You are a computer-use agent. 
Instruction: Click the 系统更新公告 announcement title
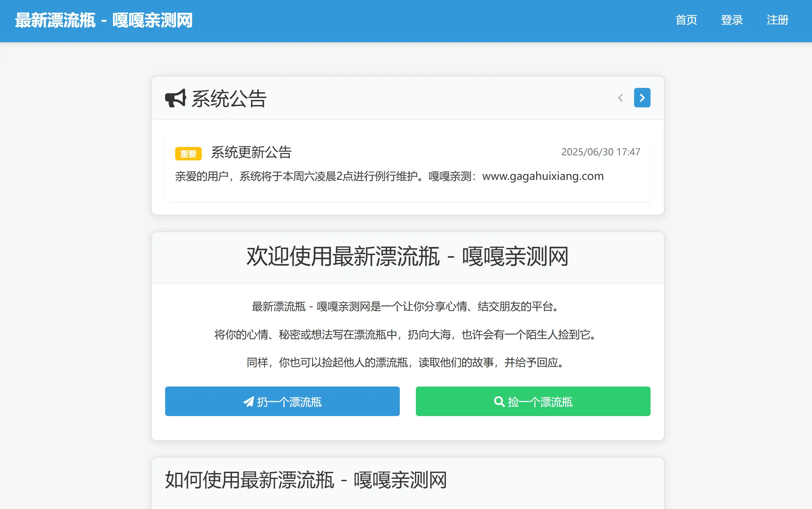(251, 152)
